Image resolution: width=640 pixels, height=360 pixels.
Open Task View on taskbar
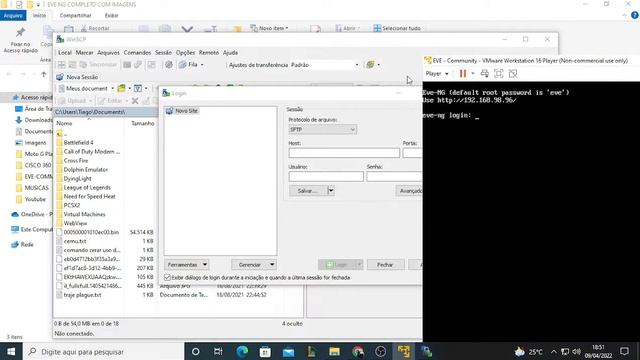tap(218, 351)
